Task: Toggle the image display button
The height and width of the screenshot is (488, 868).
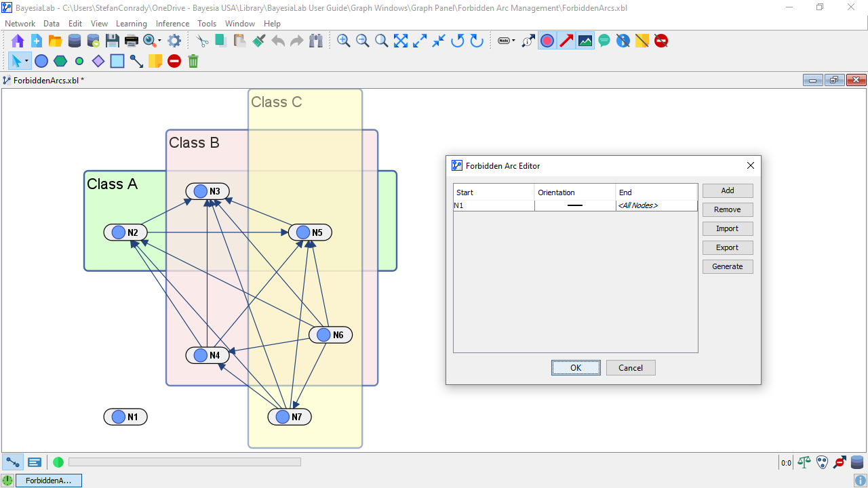Action: pos(585,41)
